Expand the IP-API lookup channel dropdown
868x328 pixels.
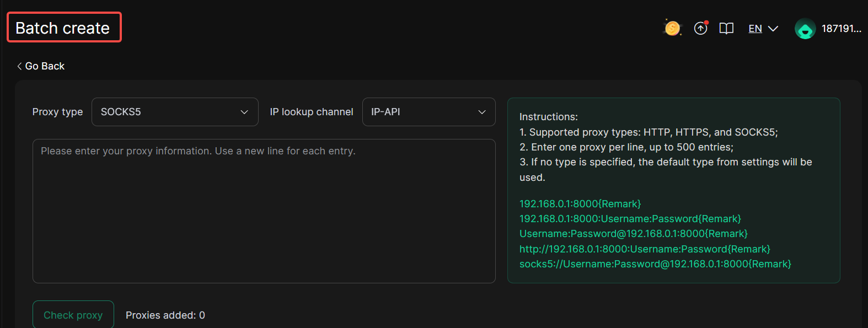(428, 112)
